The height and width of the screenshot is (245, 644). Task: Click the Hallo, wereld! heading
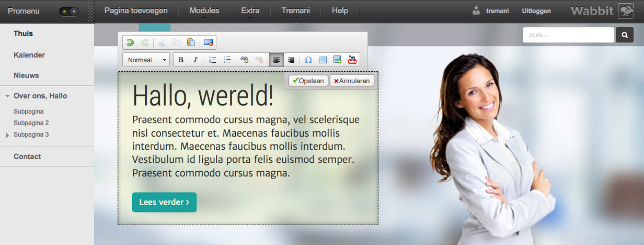pos(203,96)
